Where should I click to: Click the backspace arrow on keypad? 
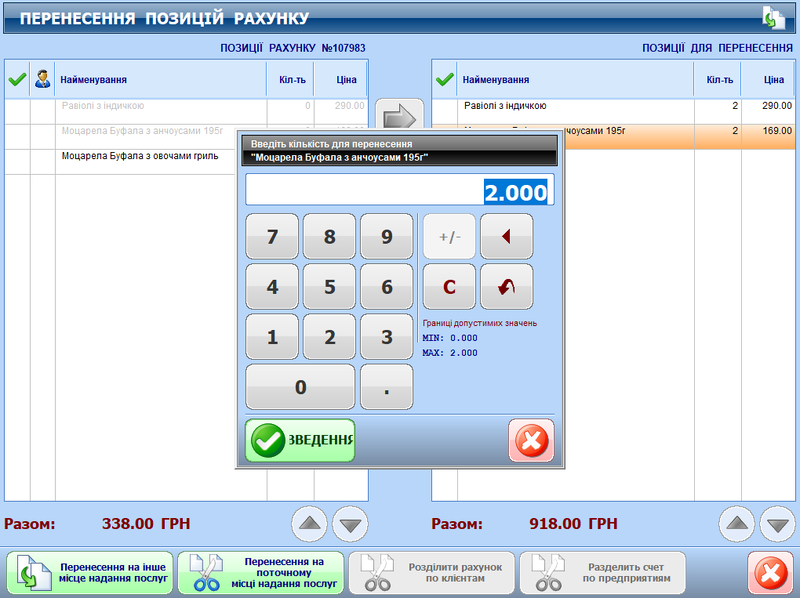506,237
